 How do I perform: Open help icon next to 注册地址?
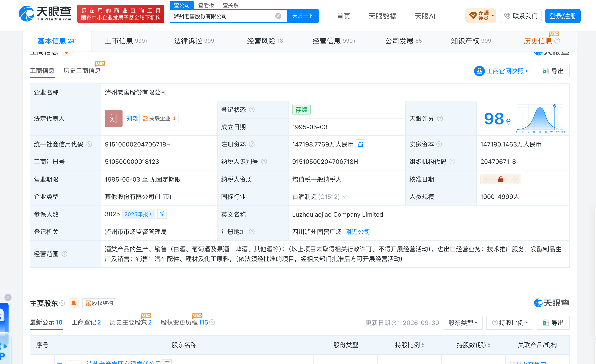point(251,232)
